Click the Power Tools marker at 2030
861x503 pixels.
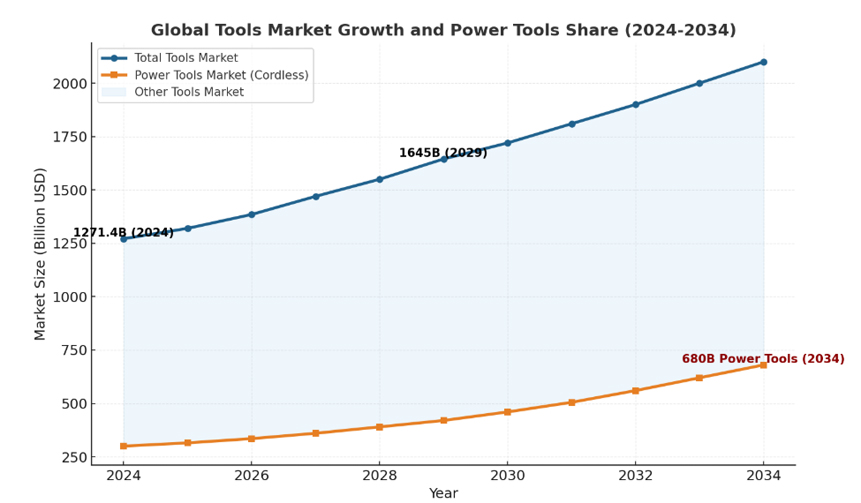(507, 412)
